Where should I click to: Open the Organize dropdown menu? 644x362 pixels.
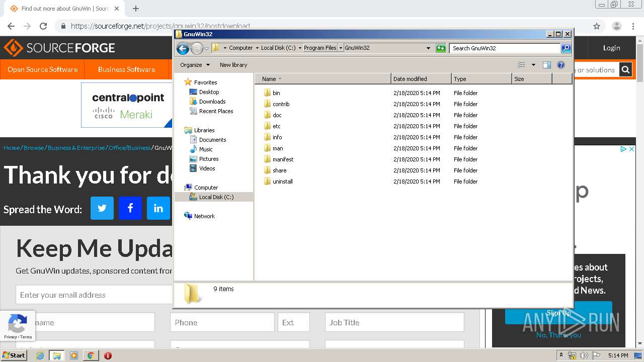195,65
